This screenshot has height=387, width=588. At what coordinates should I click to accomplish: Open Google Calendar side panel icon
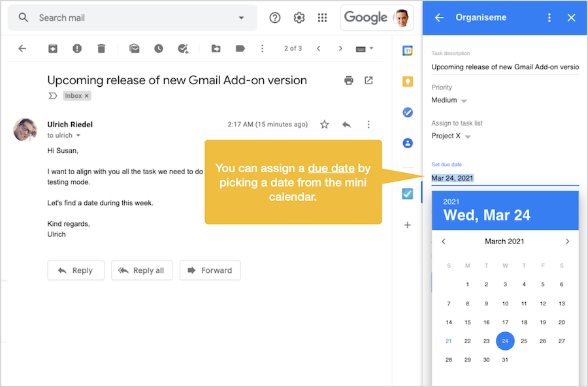point(408,51)
